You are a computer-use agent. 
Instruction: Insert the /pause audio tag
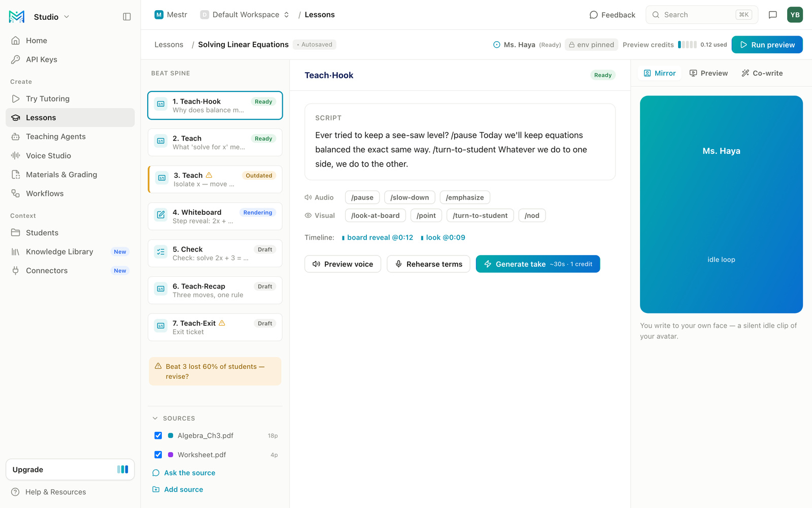tap(362, 198)
